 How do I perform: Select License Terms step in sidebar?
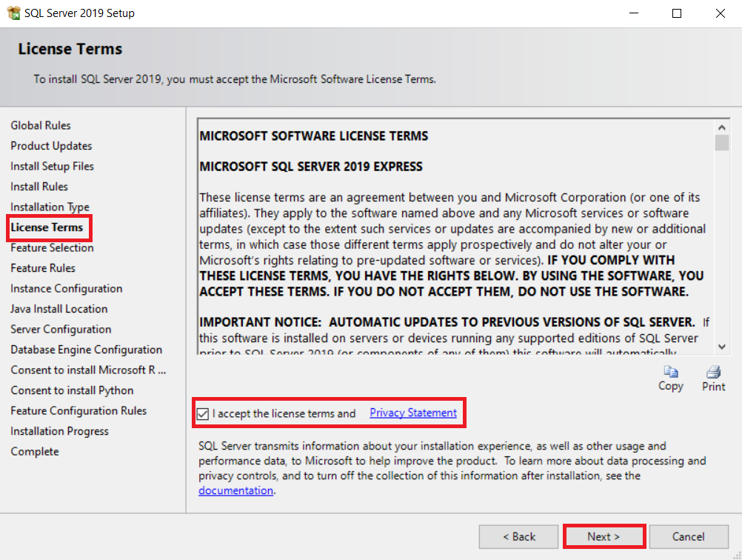(47, 227)
